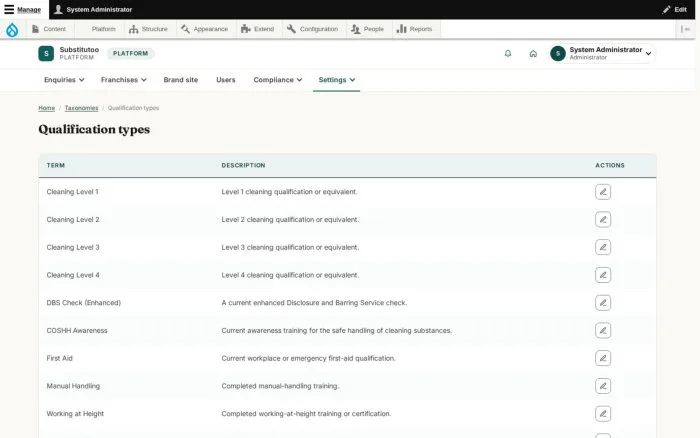Edit the COSHH Awareness term
Image resolution: width=700 pixels, height=438 pixels.
tap(603, 330)
